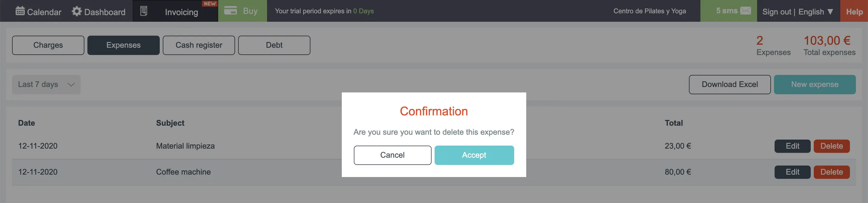The width and height of the screenshot is (868, 203).
Task: Delete the Coffee machine expense
Action: [832, 172]
